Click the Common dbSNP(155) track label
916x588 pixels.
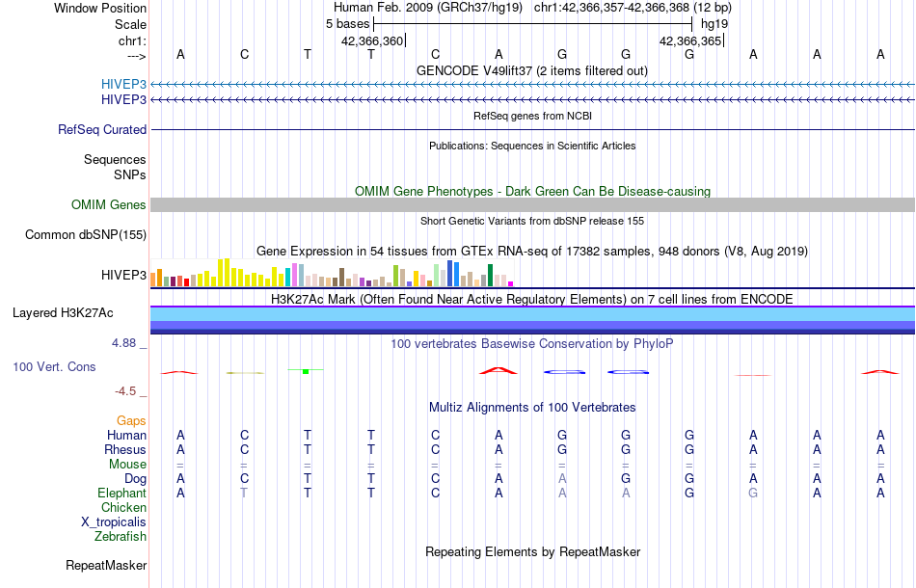tap(86, 235)
